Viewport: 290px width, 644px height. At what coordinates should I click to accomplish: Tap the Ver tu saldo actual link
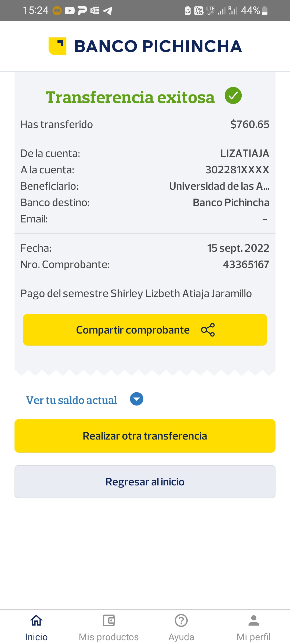coord(71,400)
